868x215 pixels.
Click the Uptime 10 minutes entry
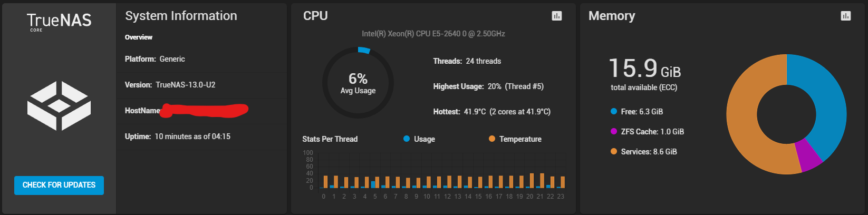(x=178, y=136)
